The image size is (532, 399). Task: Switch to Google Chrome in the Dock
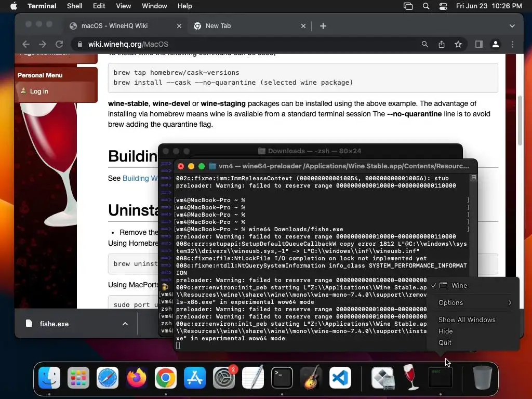pyautogui.click(x=166, y=378)
